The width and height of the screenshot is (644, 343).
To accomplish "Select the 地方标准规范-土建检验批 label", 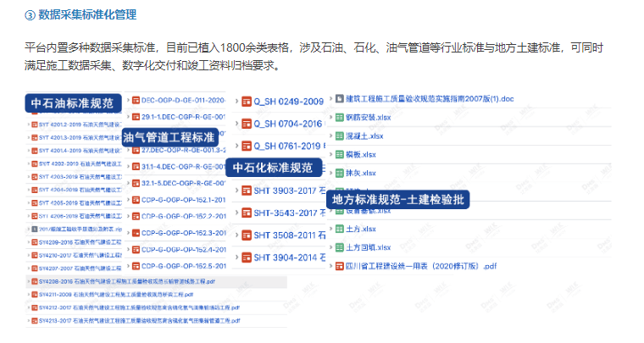I will pyautogui.click(x=397, y=200).
